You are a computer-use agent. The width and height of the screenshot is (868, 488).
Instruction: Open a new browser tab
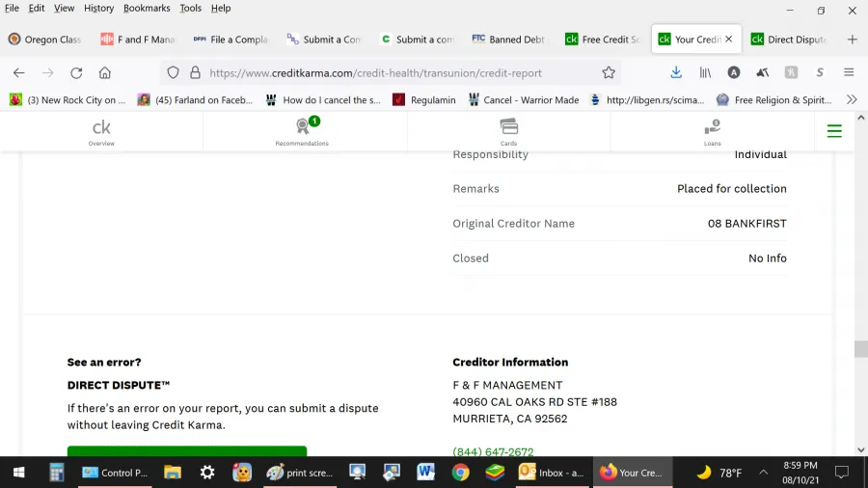pos(852,40)
